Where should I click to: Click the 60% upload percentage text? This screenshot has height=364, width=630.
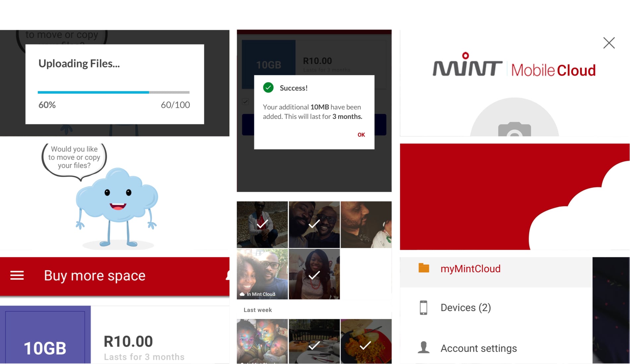(47, 105)
